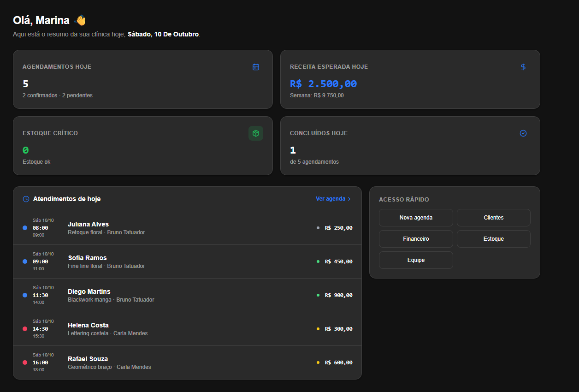Screen dimensions: 579x392
Task: Click the green box icon in Estoque Crítico
Action: coord(256,133)
